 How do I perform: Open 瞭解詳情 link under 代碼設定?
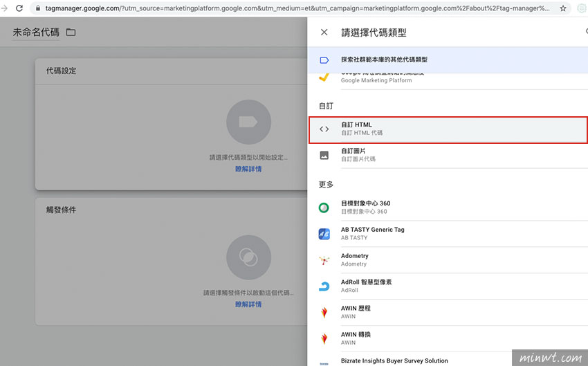coord(248,169)
